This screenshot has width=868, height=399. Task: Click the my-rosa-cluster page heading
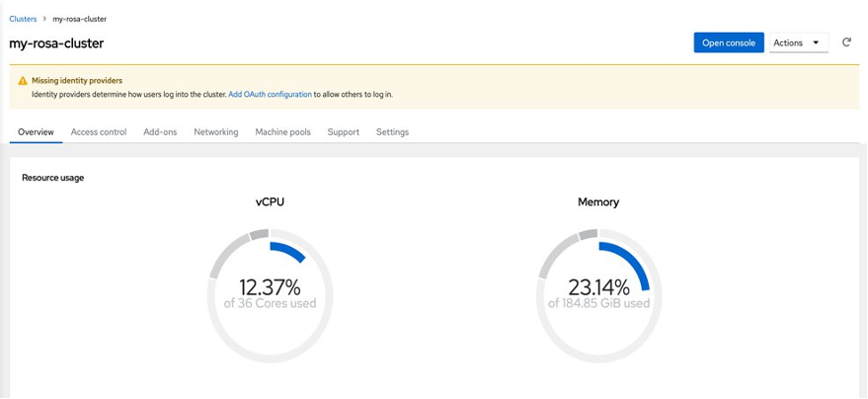click(x=56, y=43)
